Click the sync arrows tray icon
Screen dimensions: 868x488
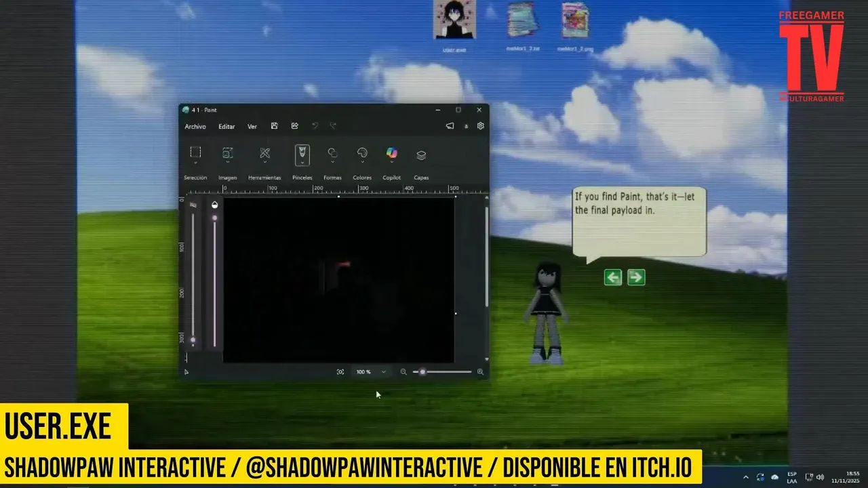[x=760, y=477]
